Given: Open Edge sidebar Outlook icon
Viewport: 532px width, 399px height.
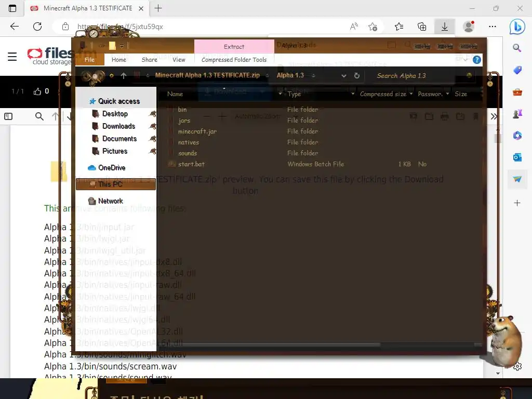Looking at the screenshot, I should [517, 157].
